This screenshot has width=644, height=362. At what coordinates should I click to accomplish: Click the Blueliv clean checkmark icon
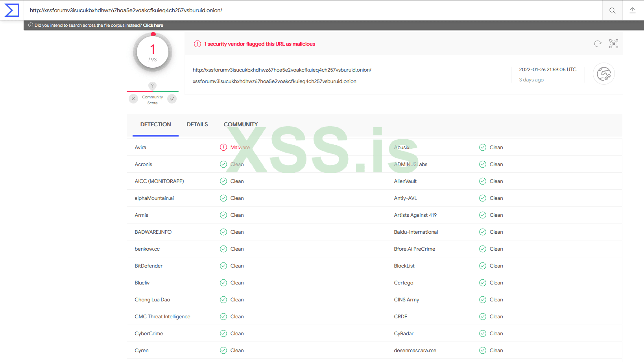pos(223,283)
